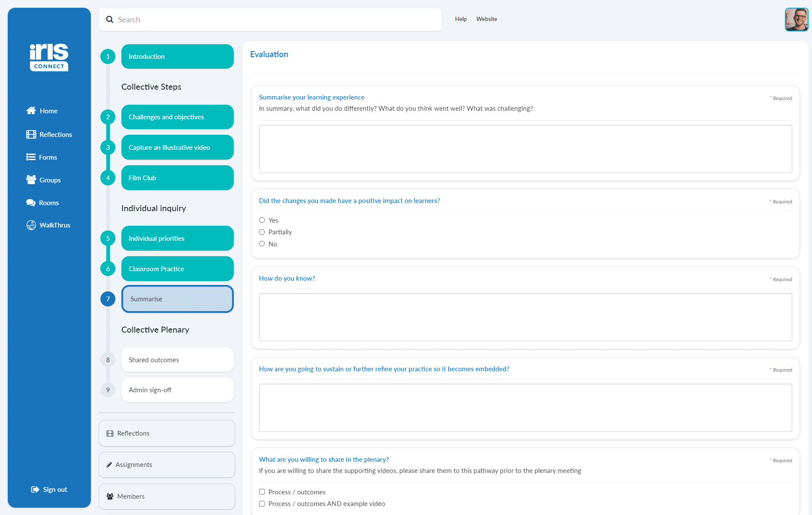This screenshot has height=515, width=812.
Task: Open the Individual priorities step
Action: tap(178, 238)
